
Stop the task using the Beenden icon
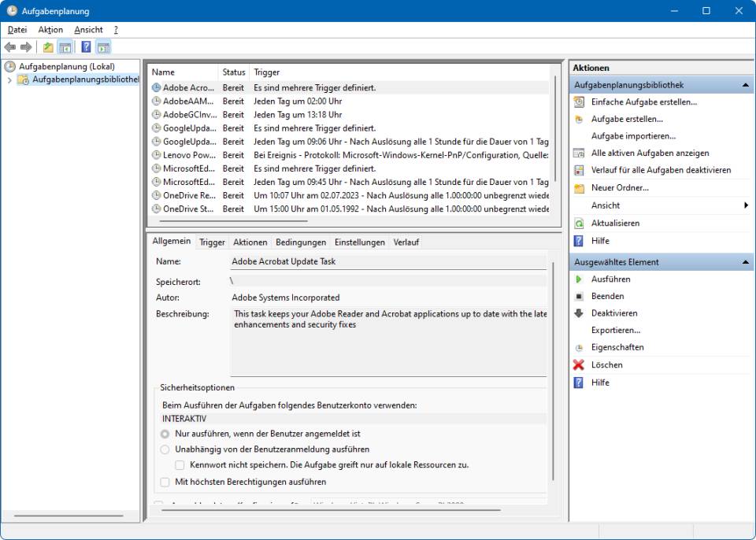pos(579,296)
